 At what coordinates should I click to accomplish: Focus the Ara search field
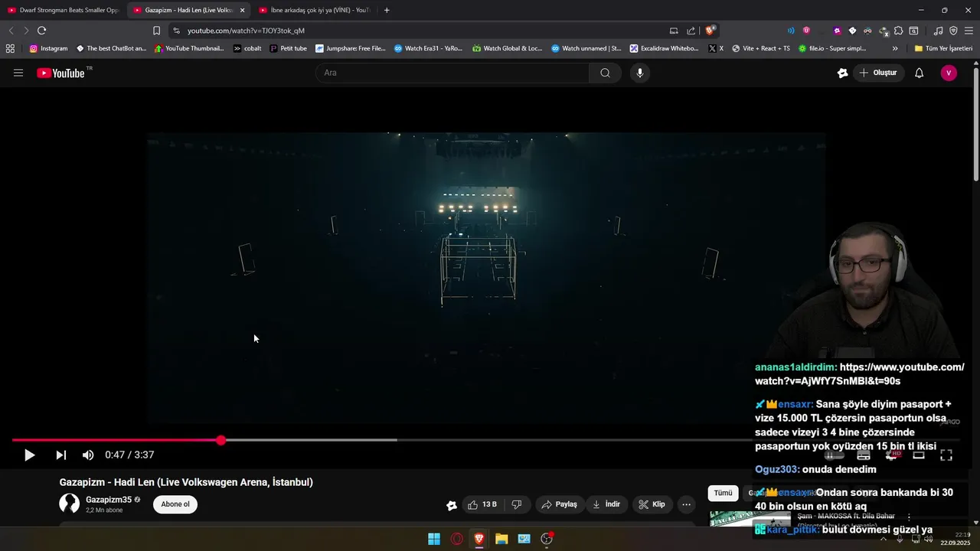tap(452, 73)
